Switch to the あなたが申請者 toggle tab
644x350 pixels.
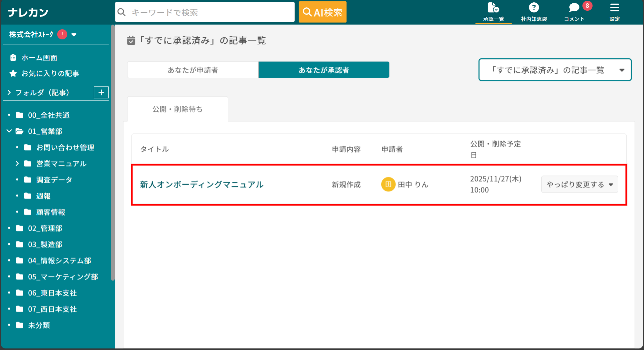pos(192,70)
